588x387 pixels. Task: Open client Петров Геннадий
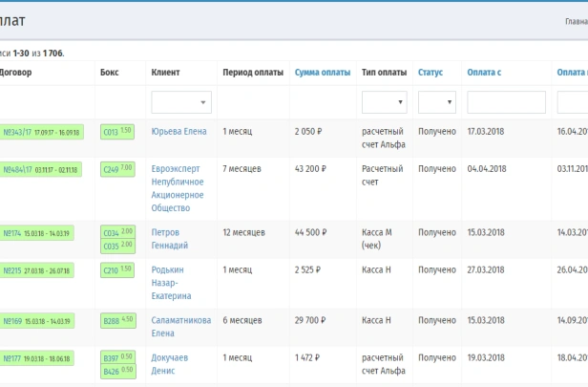click(167, 239)
